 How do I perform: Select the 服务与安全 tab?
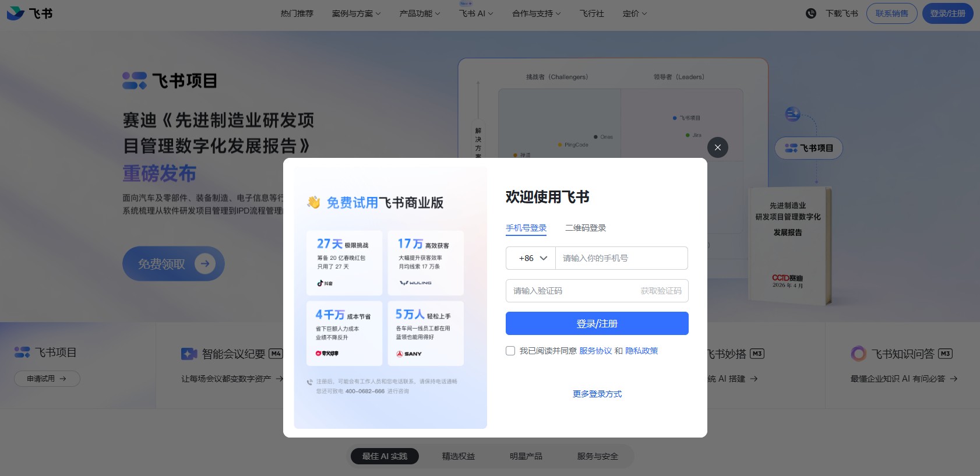598,456
